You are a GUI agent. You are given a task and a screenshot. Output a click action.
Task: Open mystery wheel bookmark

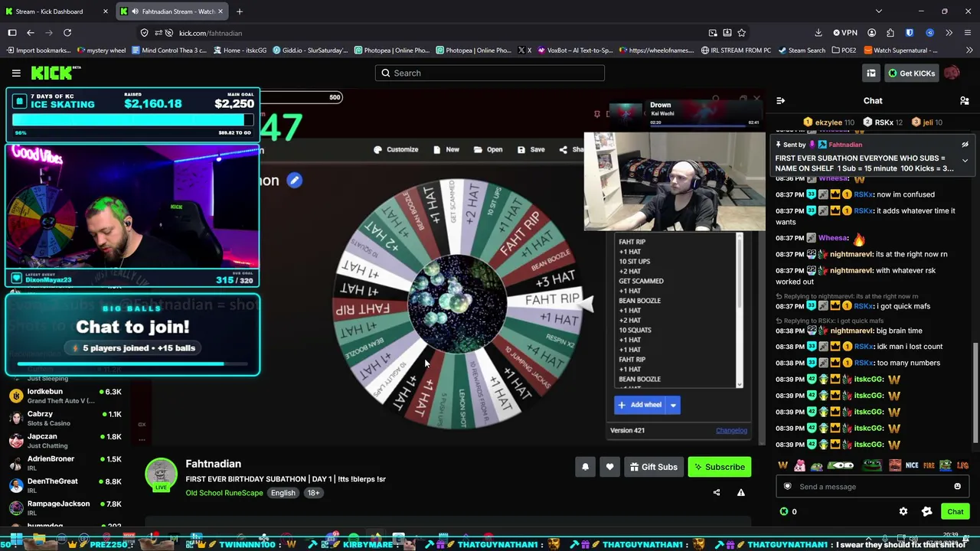102,51
